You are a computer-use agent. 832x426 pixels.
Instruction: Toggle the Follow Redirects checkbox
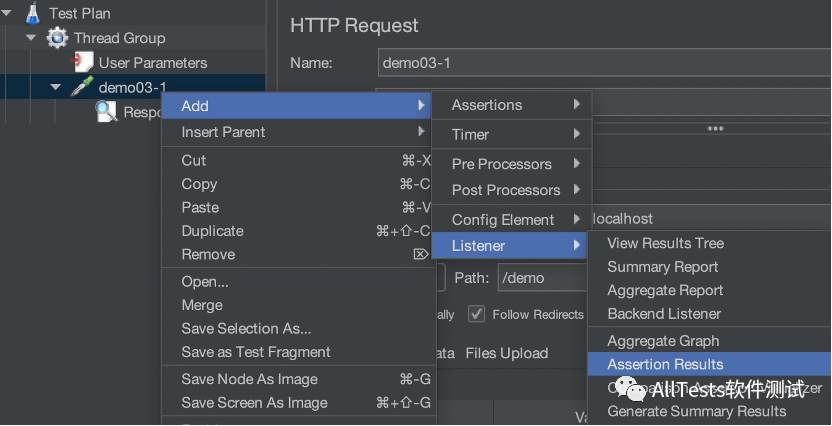[x=477, y=314]
